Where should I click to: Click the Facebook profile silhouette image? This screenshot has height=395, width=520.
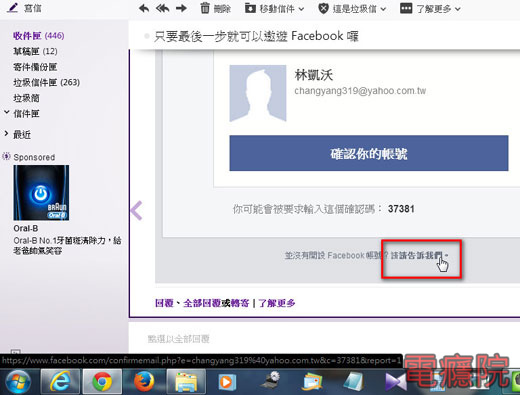(258, 93)
